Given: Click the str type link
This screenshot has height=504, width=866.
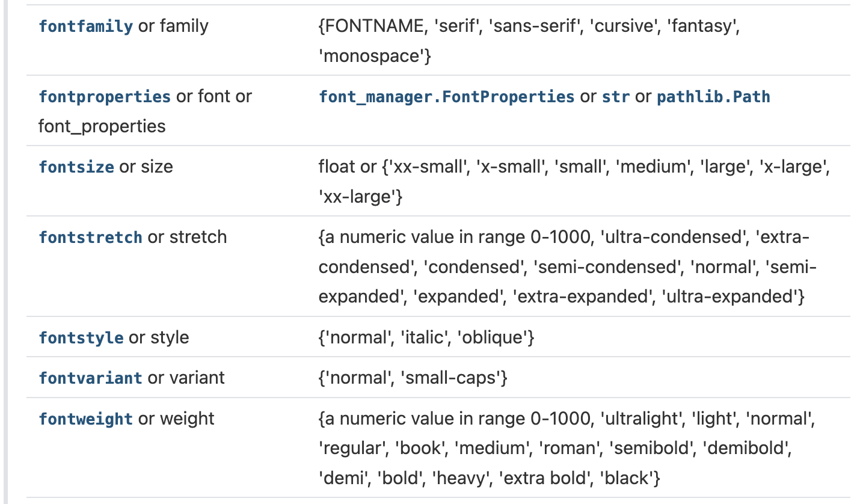Looking at the screenshot, I should pos(616,97).
